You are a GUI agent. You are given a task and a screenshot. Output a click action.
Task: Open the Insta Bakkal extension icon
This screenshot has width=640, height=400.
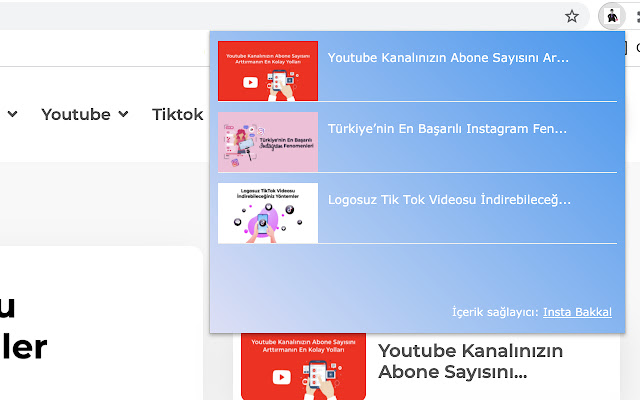612,16
